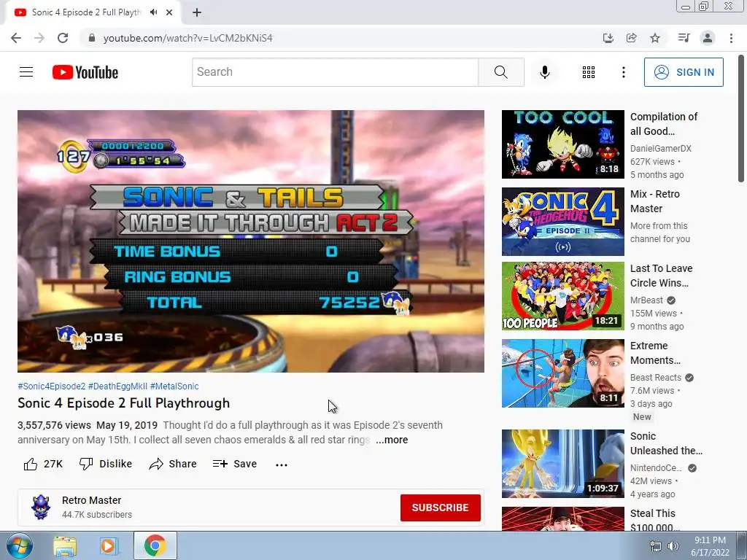
Task: Click the video title Sonic 4 Episode 2 Full Playthrough
Action: pos(124,403)
